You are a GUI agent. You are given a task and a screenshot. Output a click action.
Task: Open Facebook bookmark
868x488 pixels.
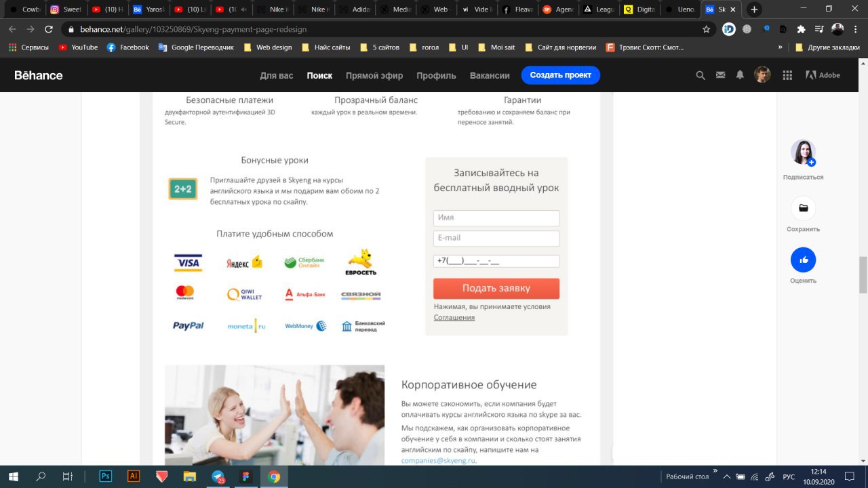(127, 47)
